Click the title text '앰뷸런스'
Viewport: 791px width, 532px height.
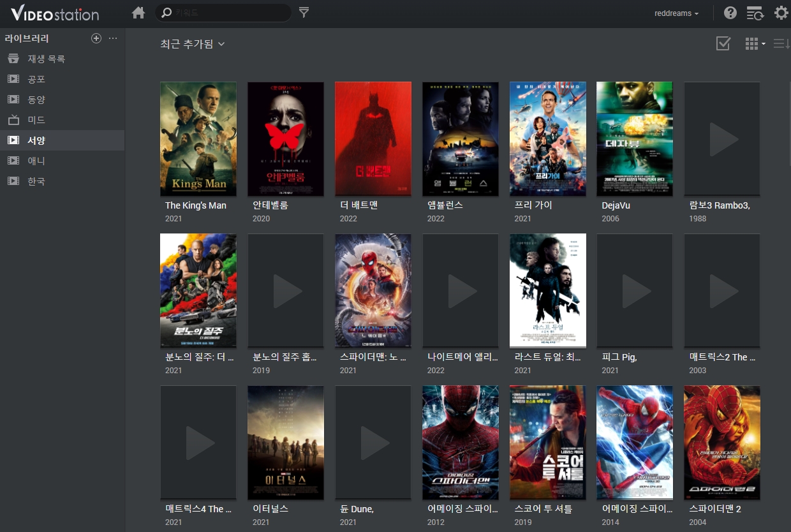coord(445,205)
